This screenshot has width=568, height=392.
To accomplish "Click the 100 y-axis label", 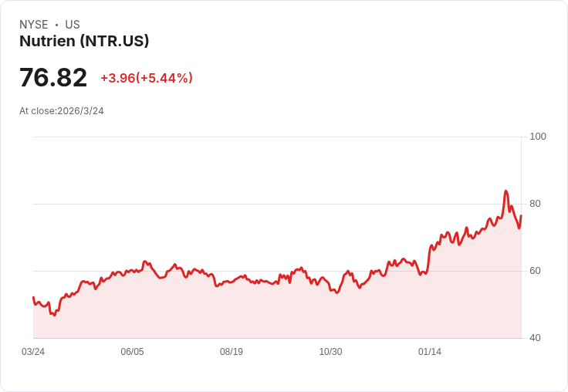I will [x=537, y=137].
